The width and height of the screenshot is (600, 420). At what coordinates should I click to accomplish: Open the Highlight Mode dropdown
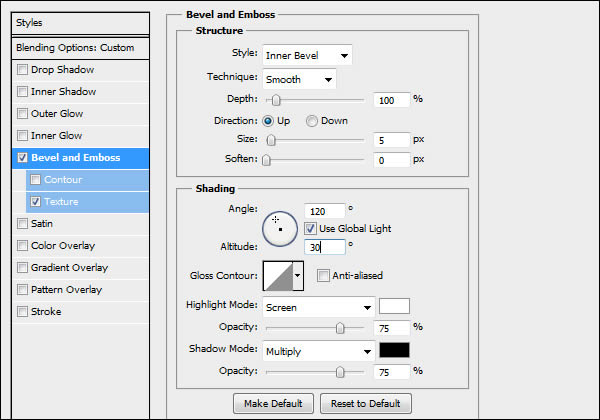pos(318,307)
